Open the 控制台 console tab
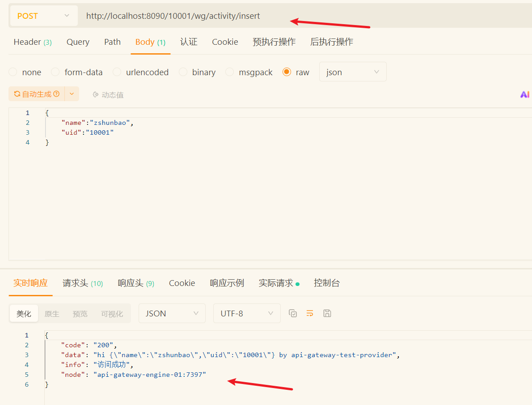 (326, 283)
